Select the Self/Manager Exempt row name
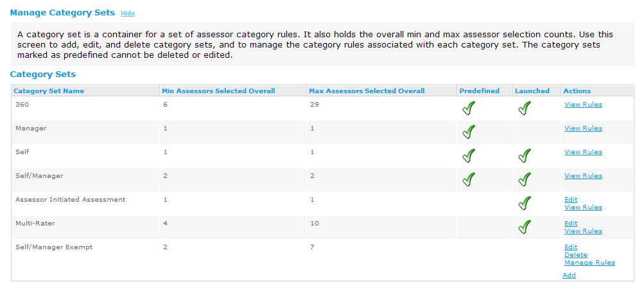 pyautogui.click(x=54, y=247)
